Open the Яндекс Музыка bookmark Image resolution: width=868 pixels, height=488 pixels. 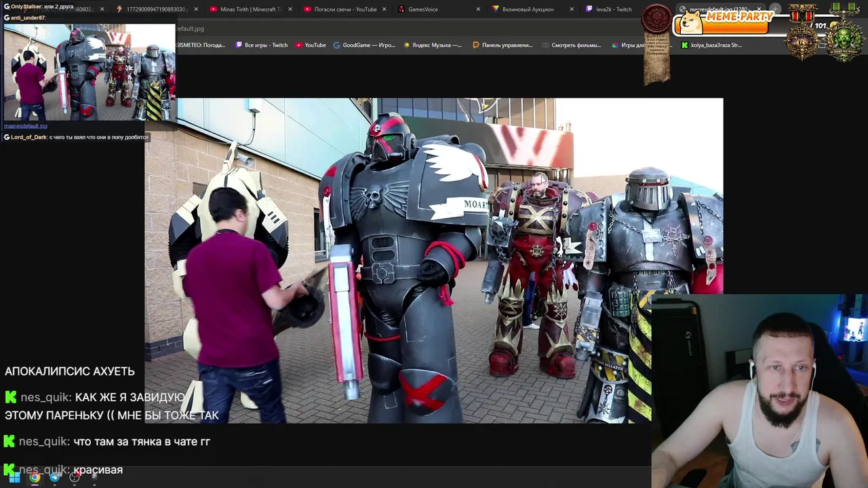click(433, 45)
